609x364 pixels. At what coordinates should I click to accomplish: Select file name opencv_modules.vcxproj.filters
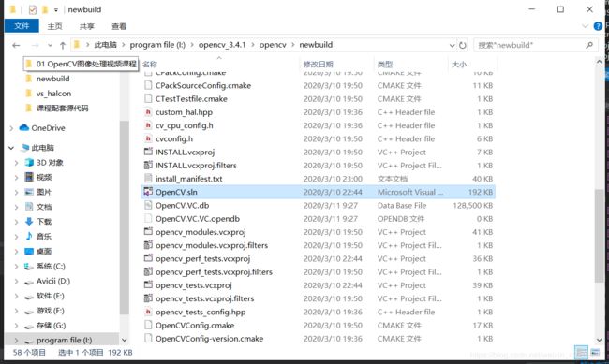click(212, 245)
